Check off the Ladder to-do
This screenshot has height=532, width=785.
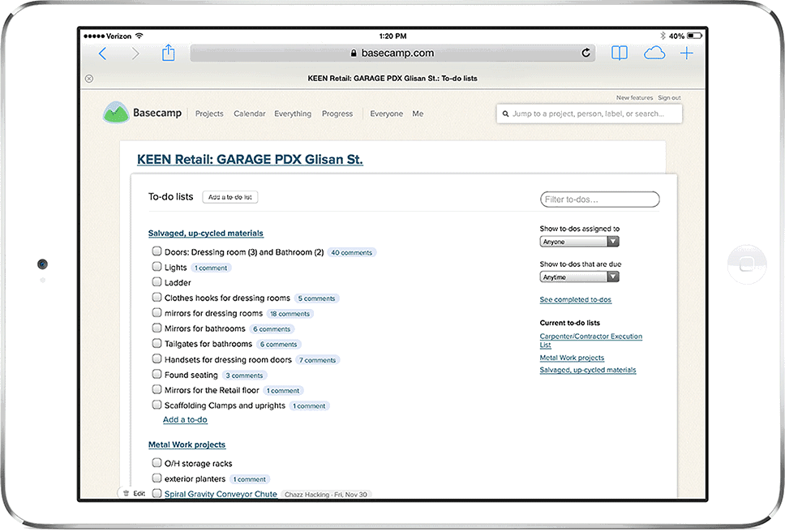click(x=157, y=282)
